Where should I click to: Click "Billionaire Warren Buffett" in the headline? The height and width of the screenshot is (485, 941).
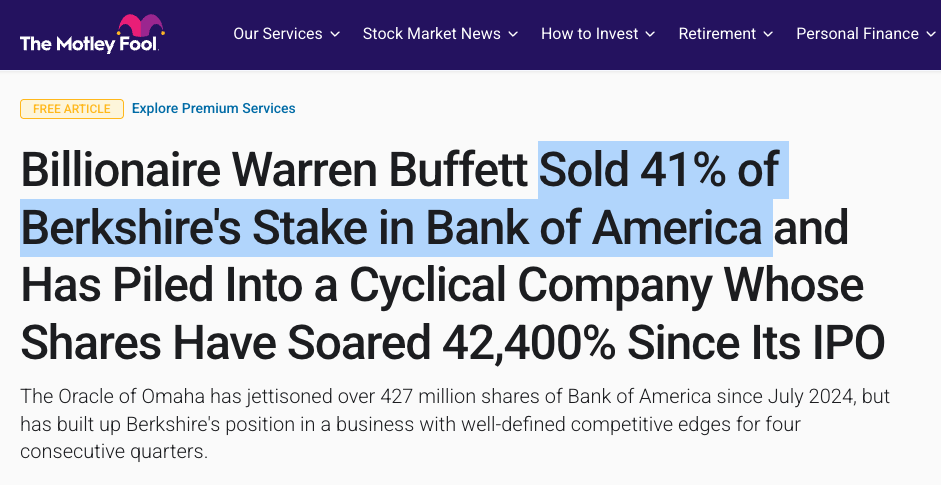pyautogui.click(x=274, y=170)
